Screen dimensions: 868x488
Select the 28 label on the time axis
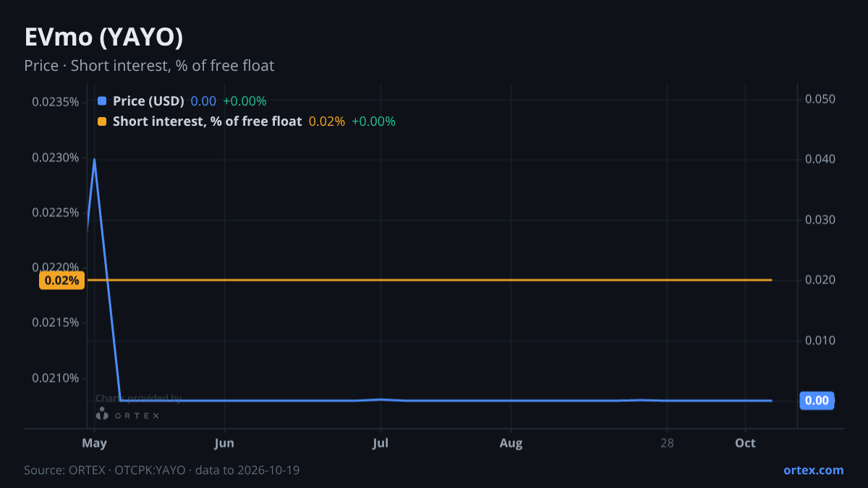click(667, 442)
